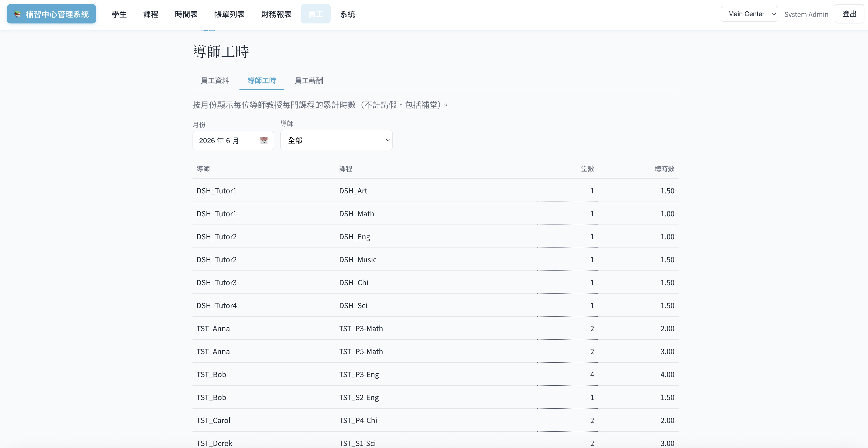Click TST_Carol tutor name
The image size is (868, 448).
(x=214, y=420)
